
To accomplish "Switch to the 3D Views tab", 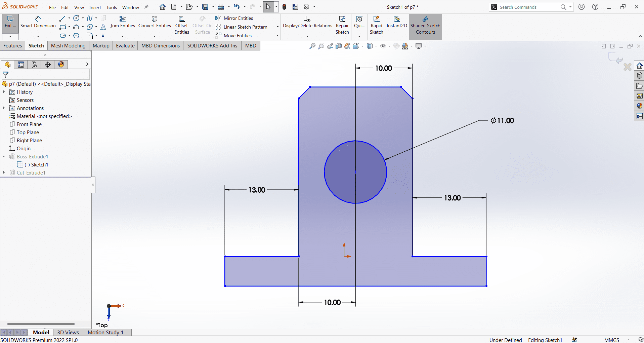I will point(68,332).
